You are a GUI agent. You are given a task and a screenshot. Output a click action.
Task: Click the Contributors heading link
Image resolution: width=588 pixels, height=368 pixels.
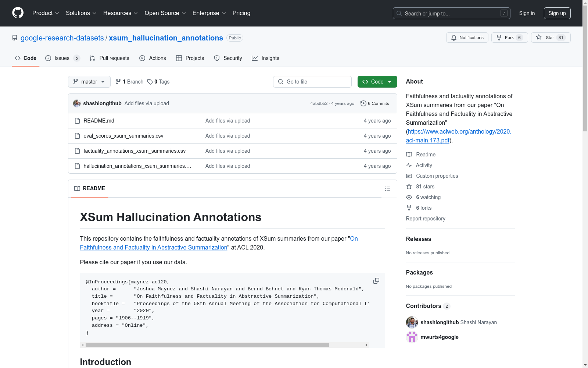(x=428, y=306)
